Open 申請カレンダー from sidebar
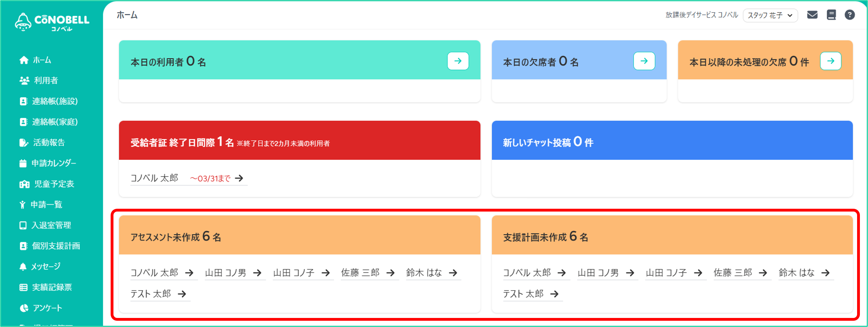Viewport: 868px width, 327px height. click(54, 163)
